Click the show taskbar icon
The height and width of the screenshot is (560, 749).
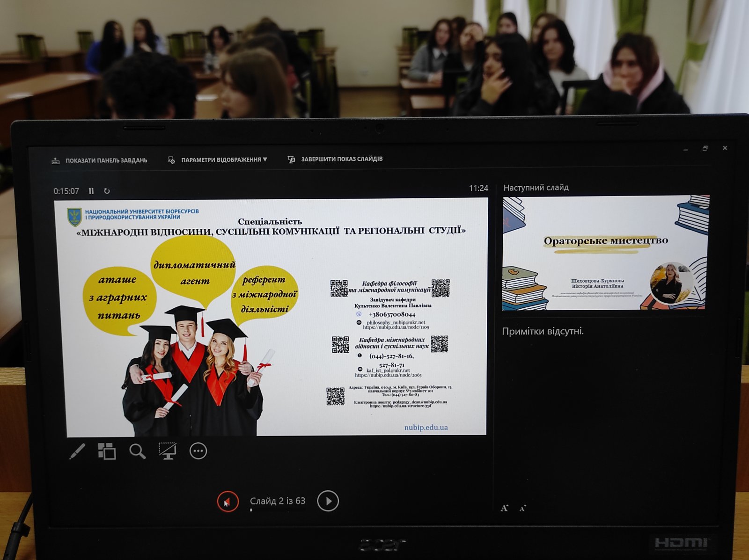click(56, 161)
